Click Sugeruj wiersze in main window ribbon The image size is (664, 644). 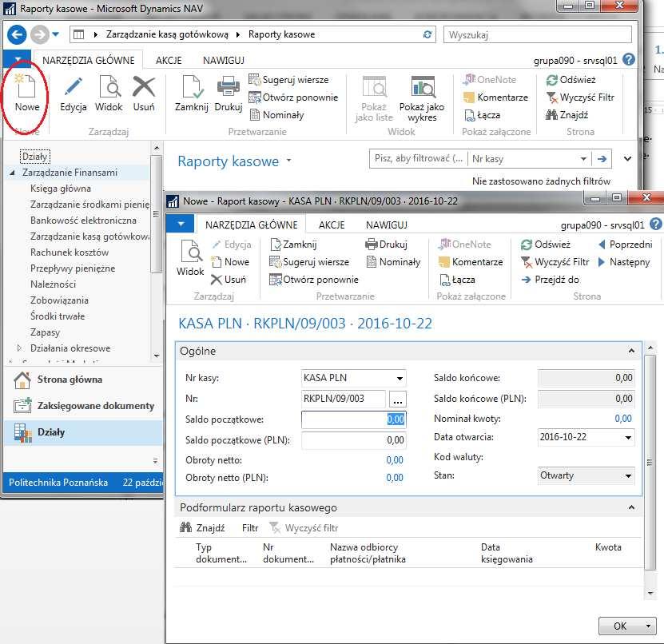288,80
